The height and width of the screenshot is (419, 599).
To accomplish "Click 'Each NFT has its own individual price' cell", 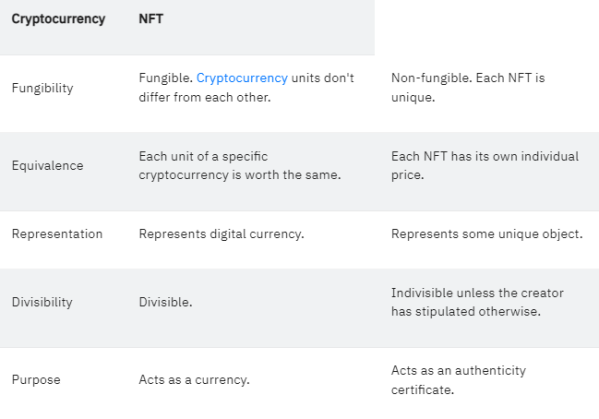I will 485,165.
